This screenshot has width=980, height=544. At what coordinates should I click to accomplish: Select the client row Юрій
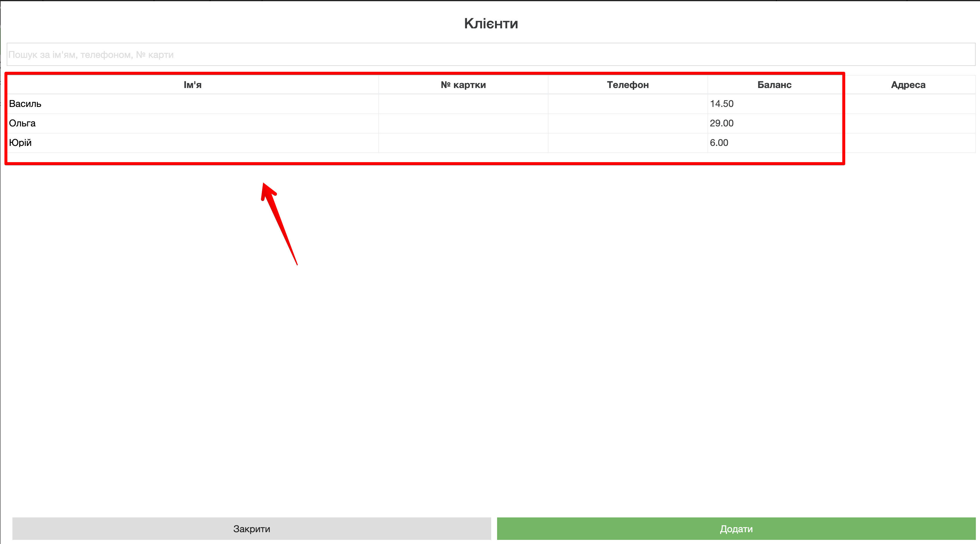coord(20,143)
